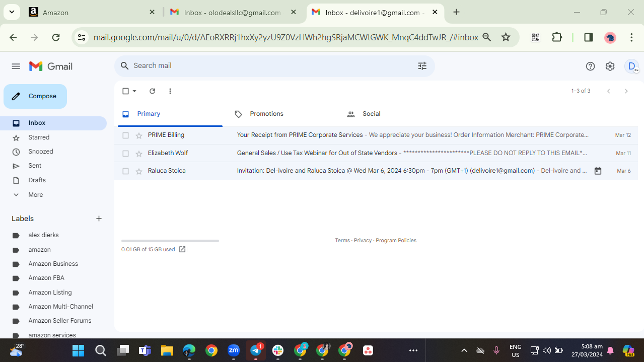Open Chrome tab search dropdown
Image resolution: width=644 pixels, height=362 pixels.
pos(11,12)
